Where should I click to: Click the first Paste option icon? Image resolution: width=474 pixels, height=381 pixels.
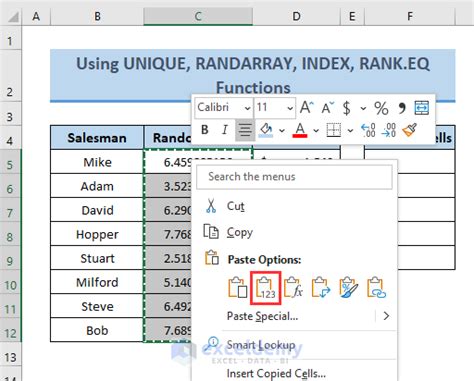coord(237,287)
